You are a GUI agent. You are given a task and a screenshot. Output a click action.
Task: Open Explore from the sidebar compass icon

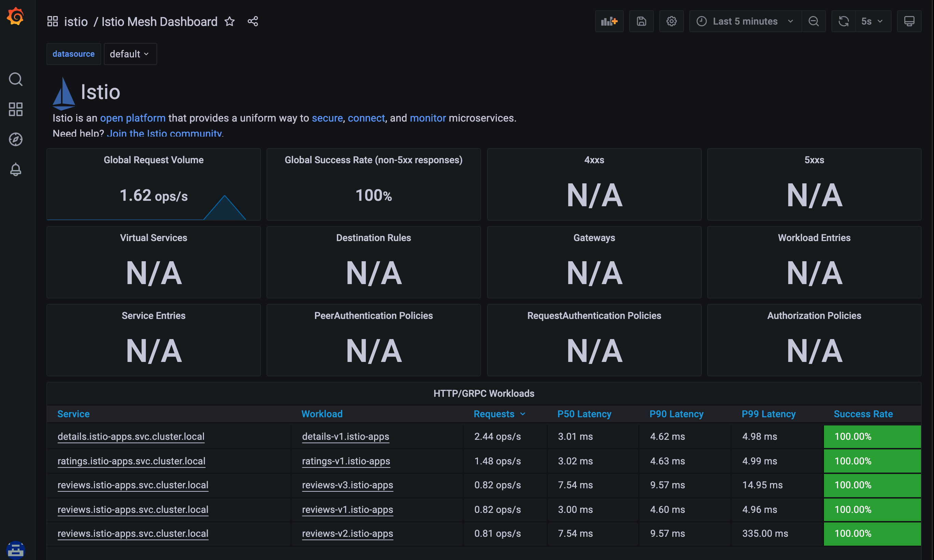15,139
